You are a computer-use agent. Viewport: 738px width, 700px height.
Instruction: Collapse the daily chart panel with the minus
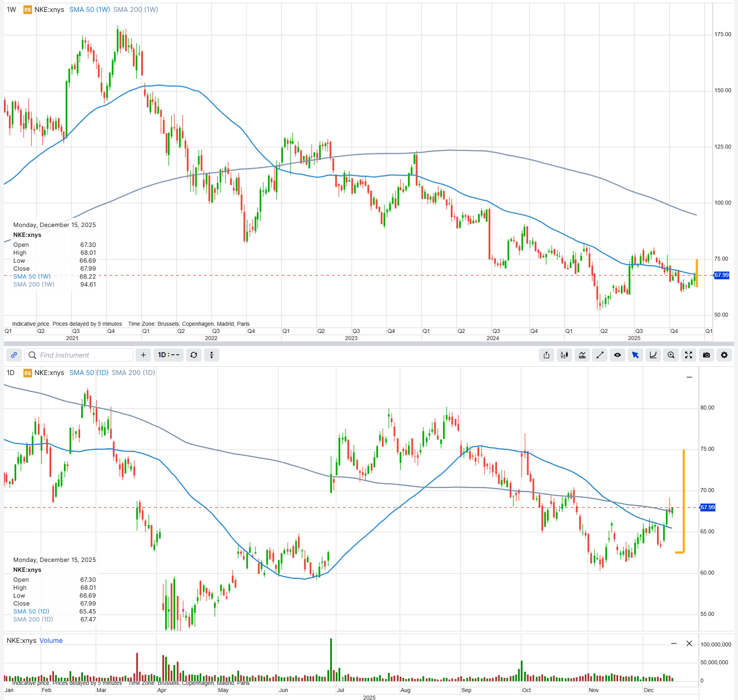pos(690,377)
